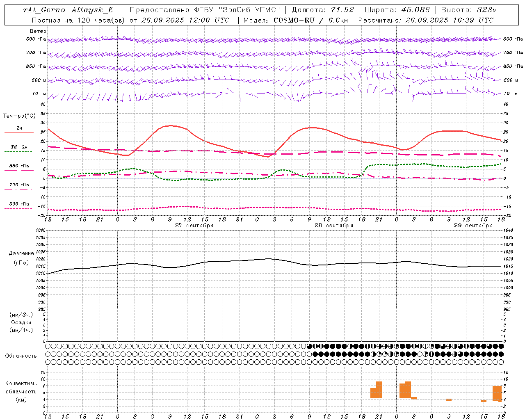
Task: Click the (мм/1ч.) units label
Action: pos(21,330)
